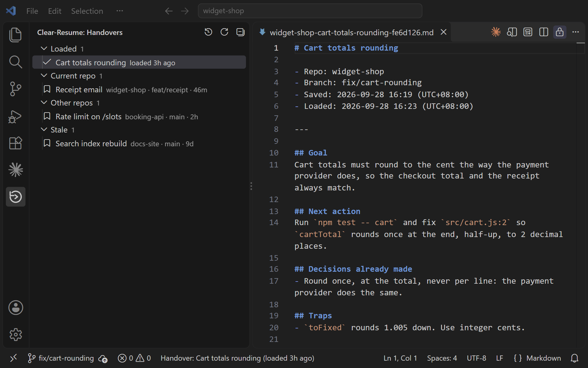Open the Search view in activity bar
588x368 pixels.
pyautogui.click(x=16, y=62)
